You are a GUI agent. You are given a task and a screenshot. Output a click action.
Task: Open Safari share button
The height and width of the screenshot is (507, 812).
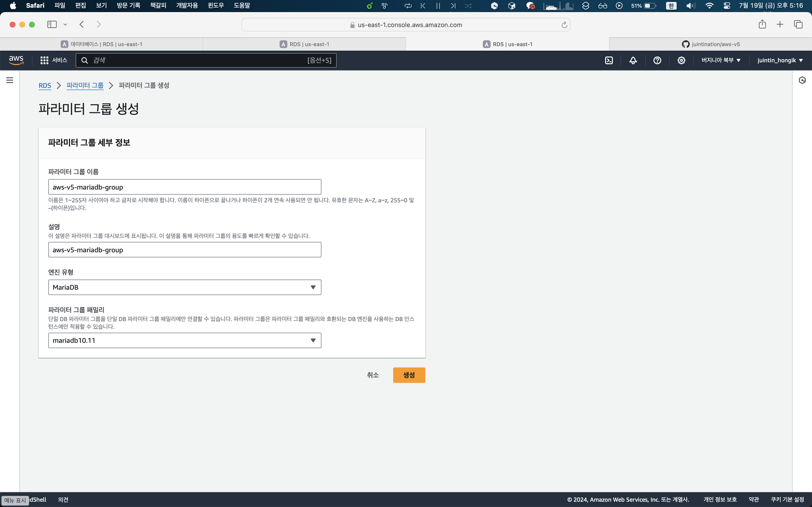click(762, 24)
